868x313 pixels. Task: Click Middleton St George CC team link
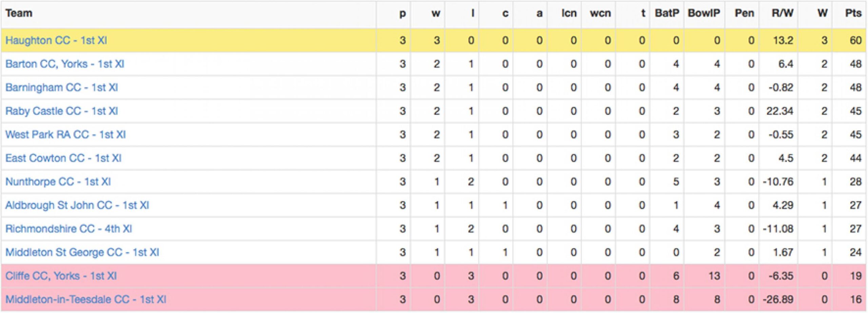(x=82, y=253)
